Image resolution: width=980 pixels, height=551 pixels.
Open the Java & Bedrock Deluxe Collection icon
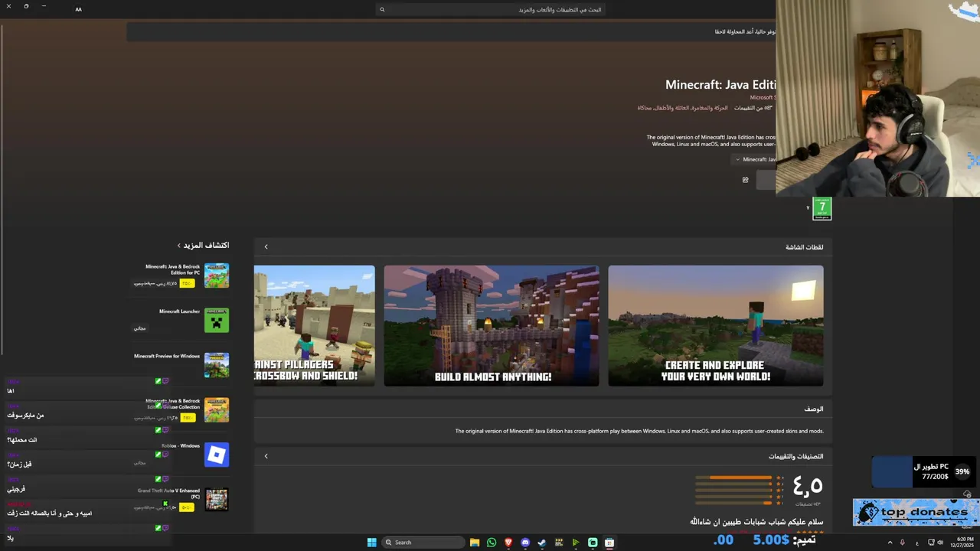click(x=217, y=410)
